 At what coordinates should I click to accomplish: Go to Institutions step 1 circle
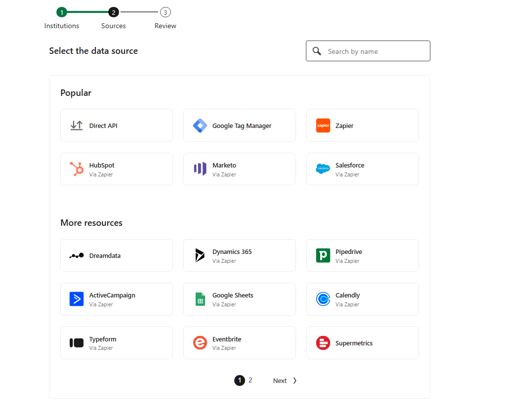point(62,12)
